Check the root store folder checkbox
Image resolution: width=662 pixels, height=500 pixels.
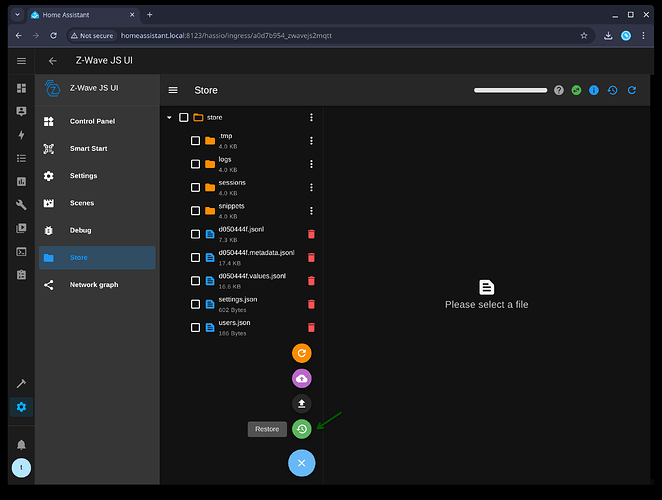coord(184,117)
